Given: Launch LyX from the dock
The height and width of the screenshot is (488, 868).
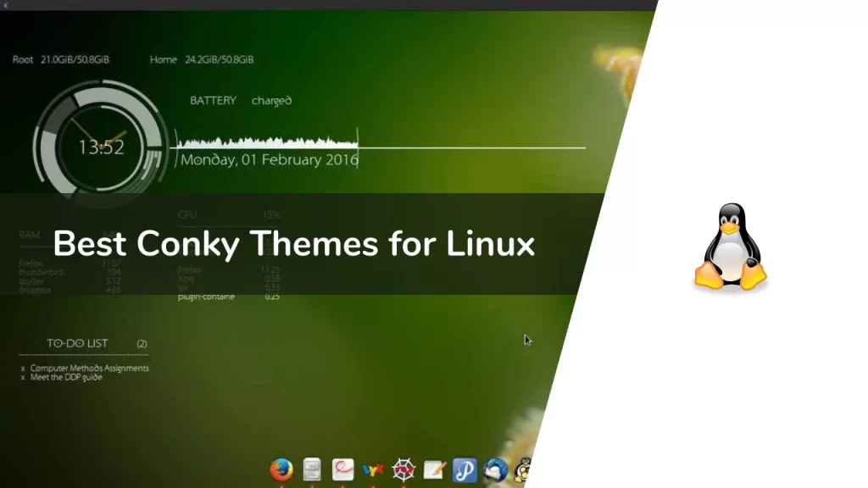Looking at the screenshot, I should pos(373,470).
